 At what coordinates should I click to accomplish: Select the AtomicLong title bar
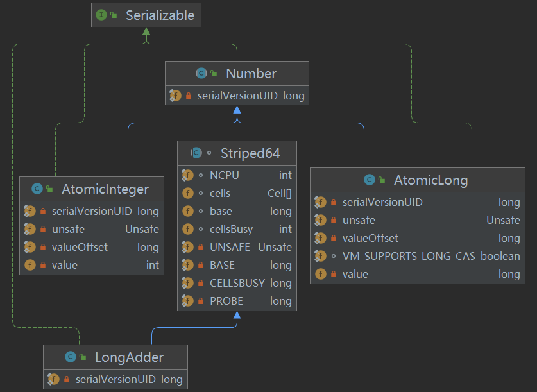click(418, 180)
